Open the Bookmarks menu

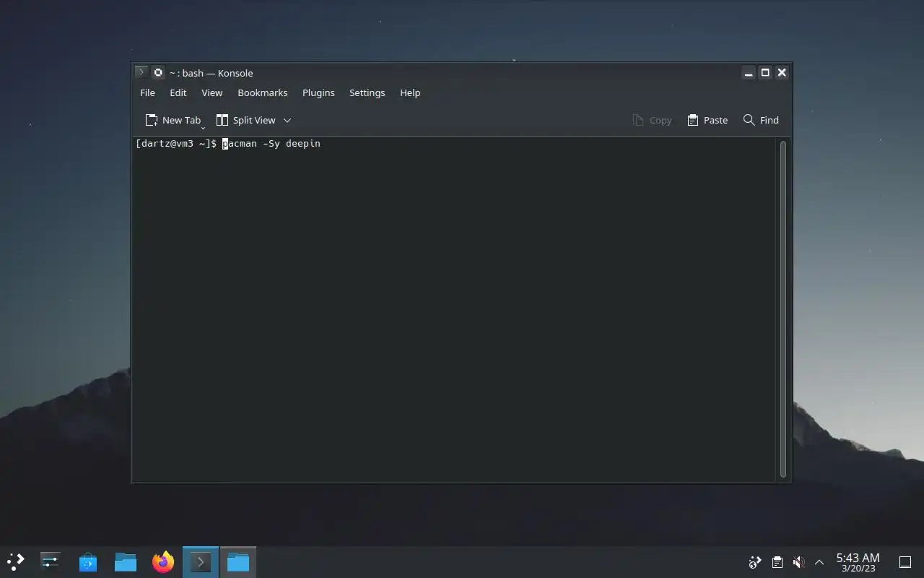pos(262,92)
